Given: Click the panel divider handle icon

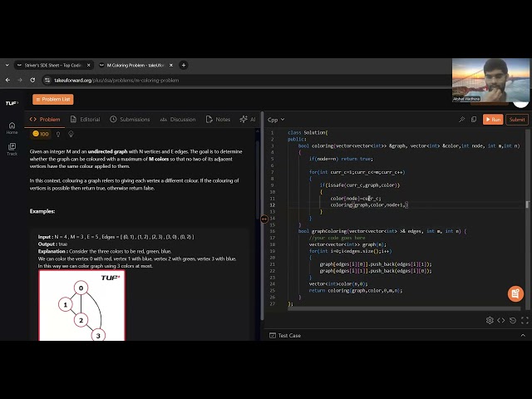Looking at the screenshot, I should [x=264, y=219].
